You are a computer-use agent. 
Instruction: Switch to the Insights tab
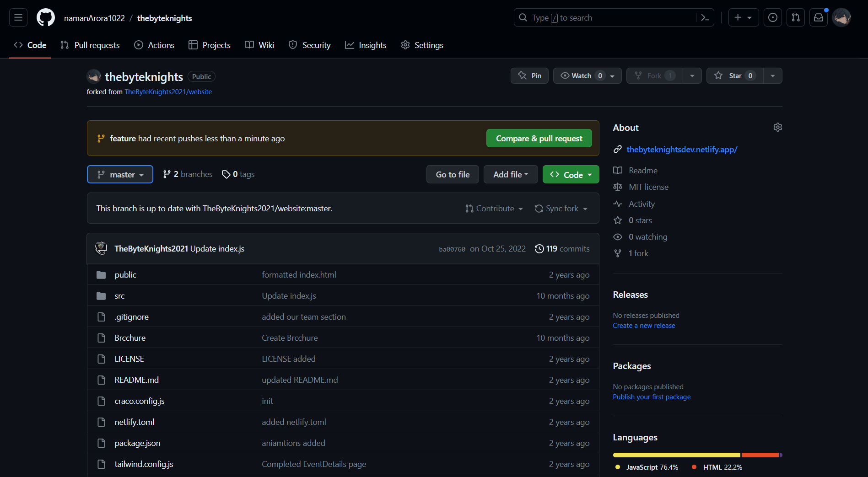(x=366, y=45)
